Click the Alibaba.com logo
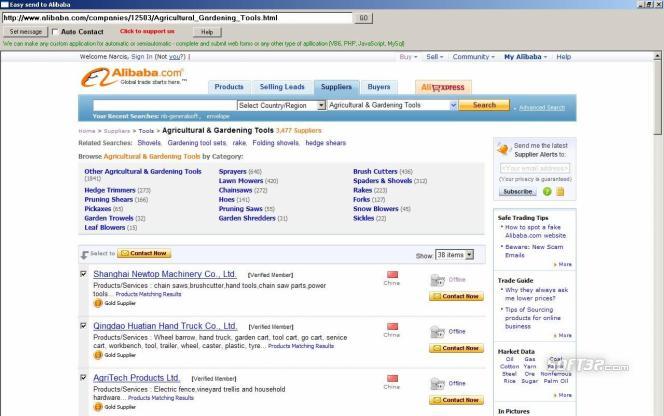Image resolution: width=664 pixels, height=416 pixels. point(133,77)
